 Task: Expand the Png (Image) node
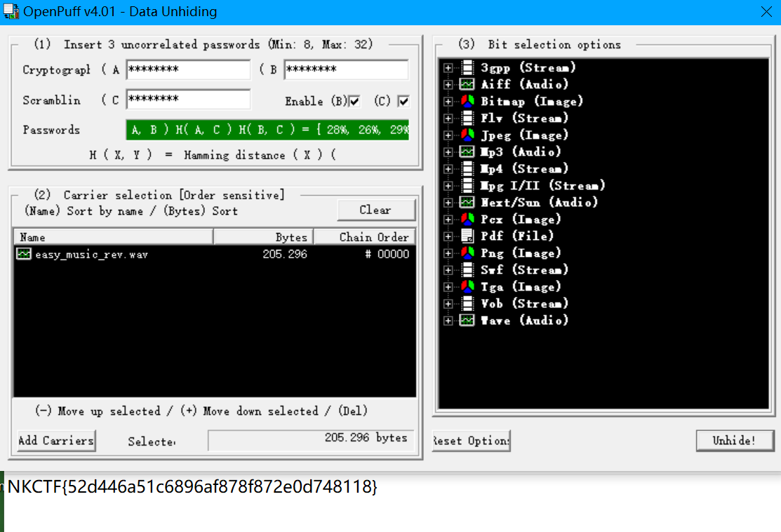(x=448, y=253)
